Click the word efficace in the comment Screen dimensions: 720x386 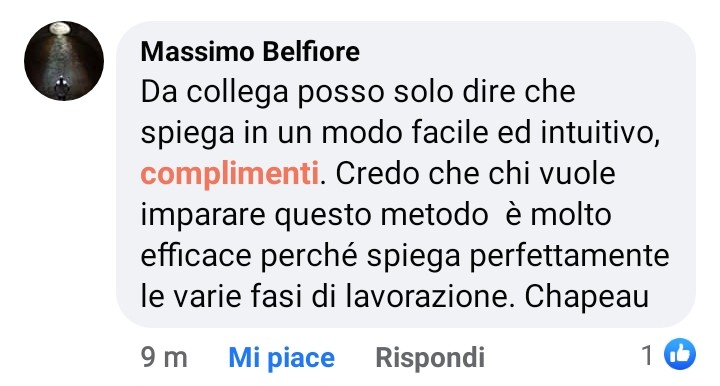coord(196,256)
